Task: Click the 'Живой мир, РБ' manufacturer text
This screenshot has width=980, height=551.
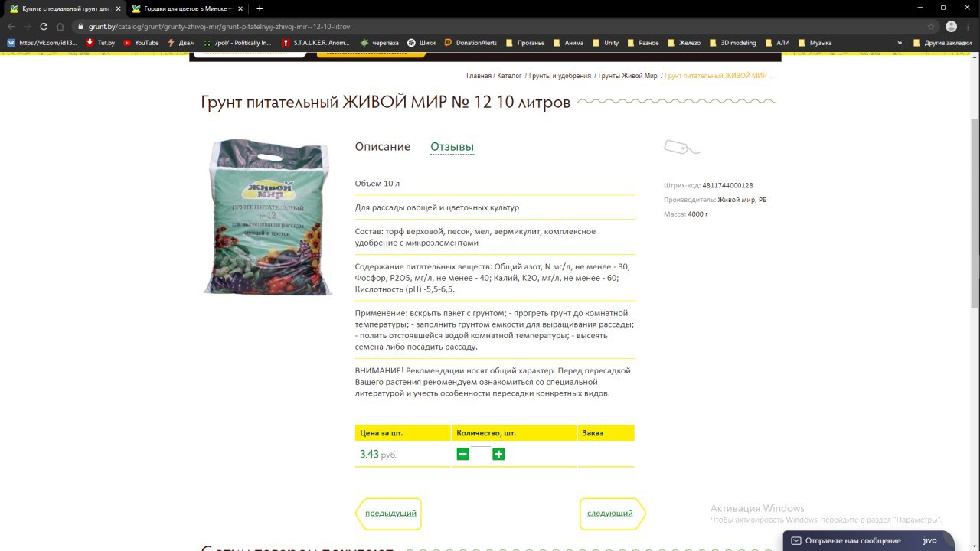Action: click(742, 200)
